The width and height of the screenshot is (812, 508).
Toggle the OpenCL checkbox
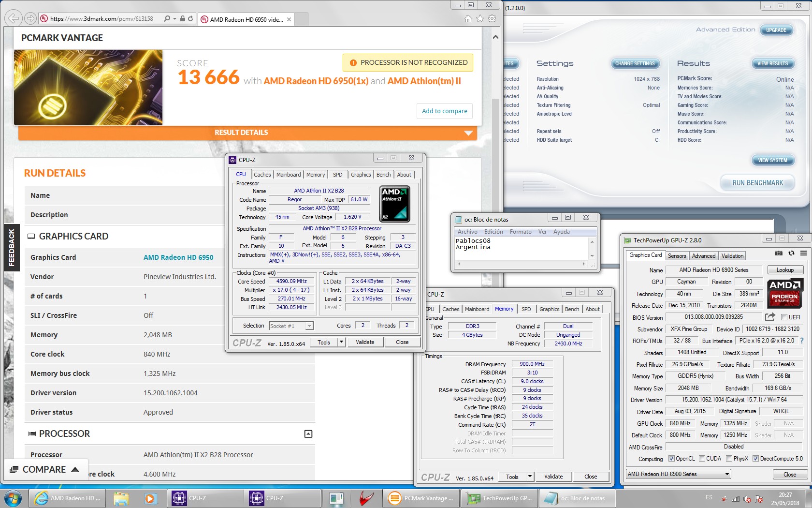[x=671, y=459]
